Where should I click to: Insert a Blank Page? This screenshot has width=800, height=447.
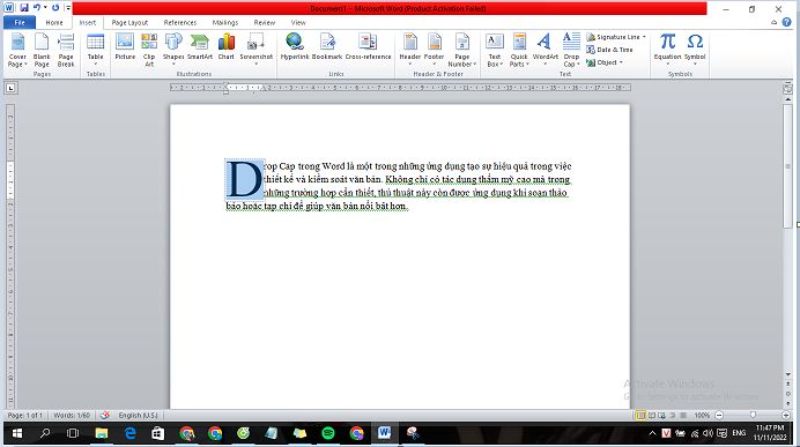tap(41, 50)
